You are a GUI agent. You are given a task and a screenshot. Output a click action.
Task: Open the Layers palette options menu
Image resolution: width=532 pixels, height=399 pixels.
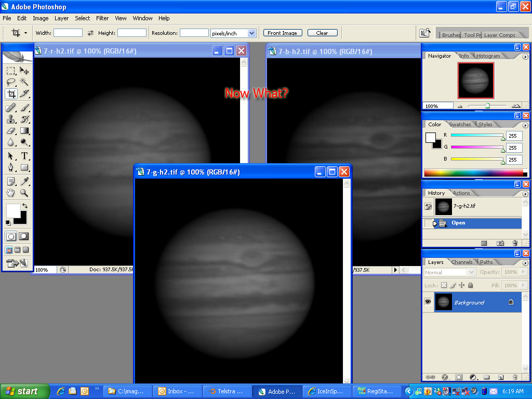tap(525, 263)
